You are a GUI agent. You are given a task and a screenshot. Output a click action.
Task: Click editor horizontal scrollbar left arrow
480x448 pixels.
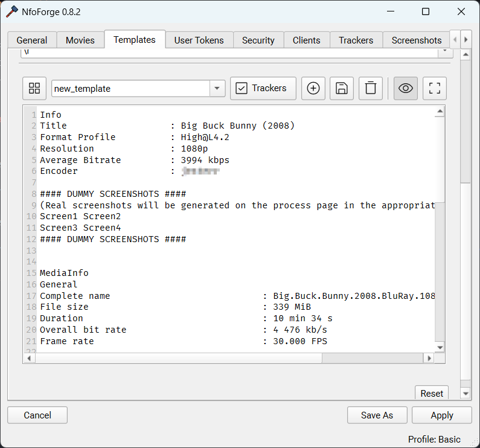(x=29, y=358)
